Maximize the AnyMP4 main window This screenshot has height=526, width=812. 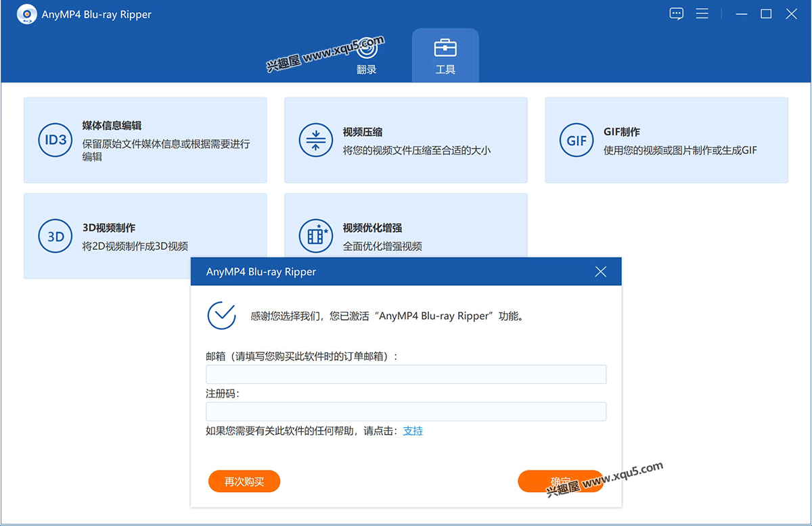click(766, 14)
